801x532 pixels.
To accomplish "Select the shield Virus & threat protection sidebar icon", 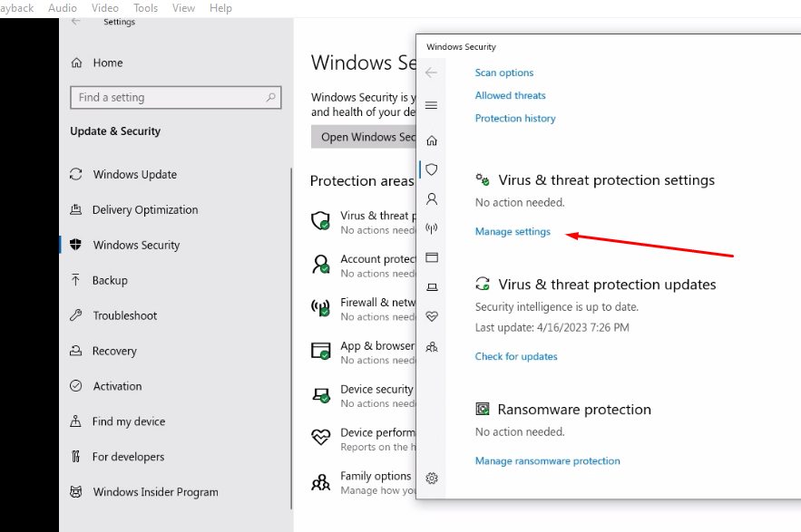I will tap(432, 169).
